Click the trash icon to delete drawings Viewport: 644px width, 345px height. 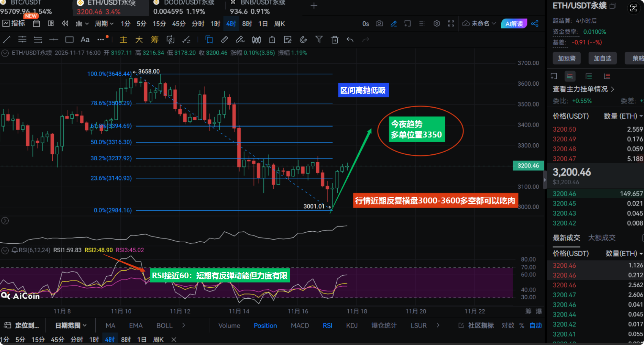pos(334,39)
